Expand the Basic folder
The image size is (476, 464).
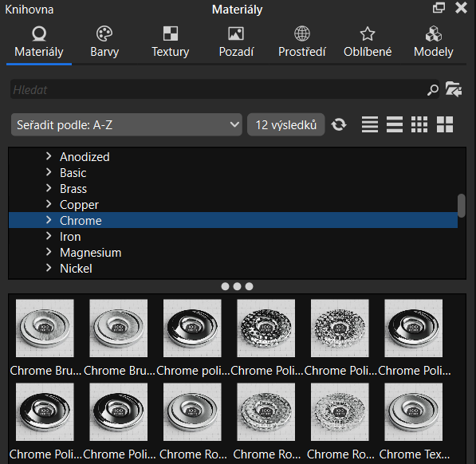[x=49, y=172]
